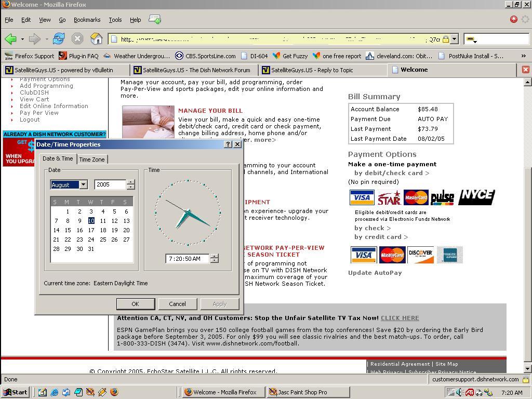Select August 25 in the calendar

tap(103, 240)
